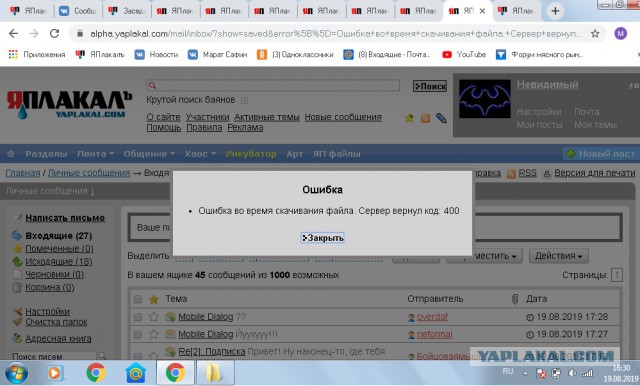640x386 pixels.
Task: Click the blue pencil icon in header
Action: 441,118
